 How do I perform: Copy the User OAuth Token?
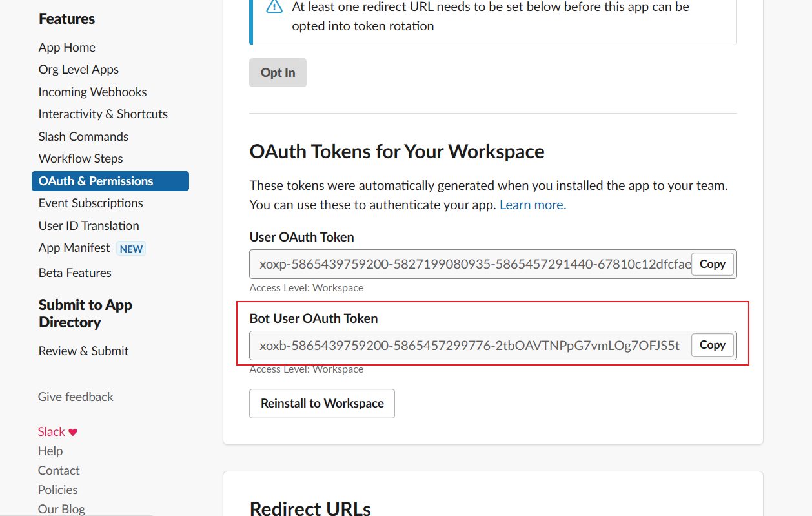[x=712, y=264]
